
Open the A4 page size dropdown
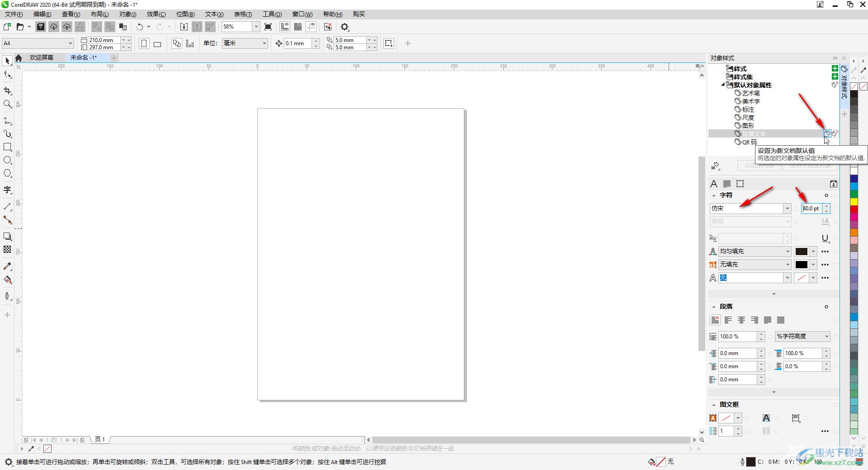(71, 43)
